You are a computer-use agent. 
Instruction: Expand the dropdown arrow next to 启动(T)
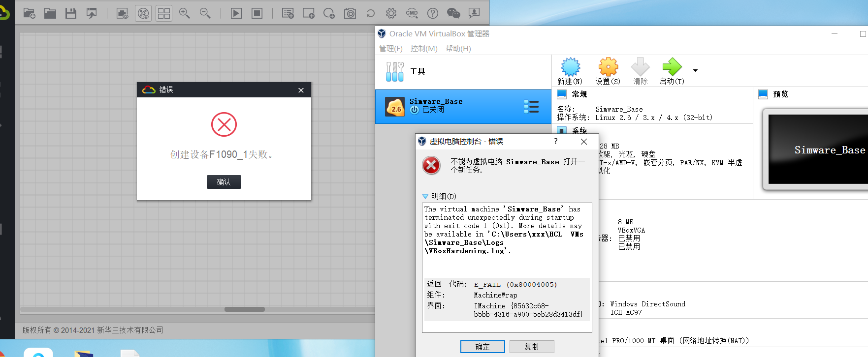(x=696, y=71)
